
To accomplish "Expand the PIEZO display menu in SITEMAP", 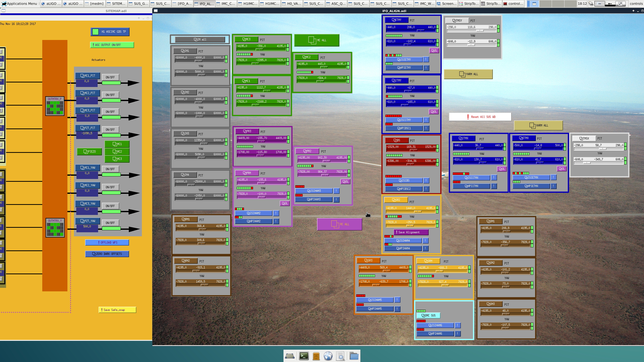I will point(90,152).
